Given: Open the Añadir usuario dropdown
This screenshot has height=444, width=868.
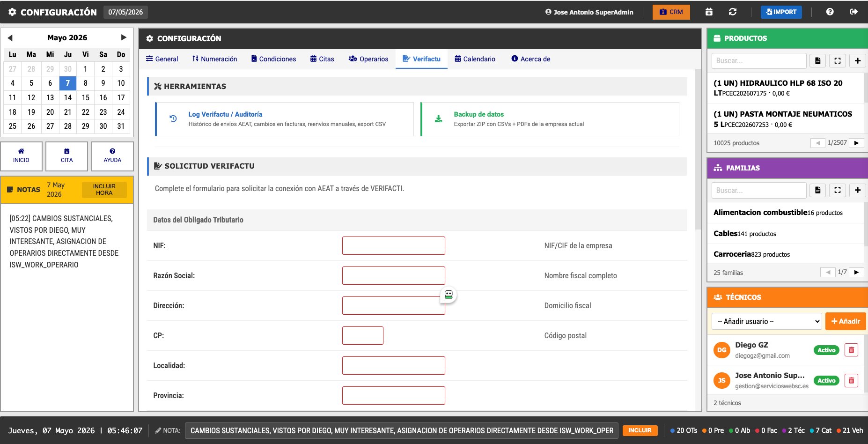Looking at the screenshot, I should click(767, 321).
